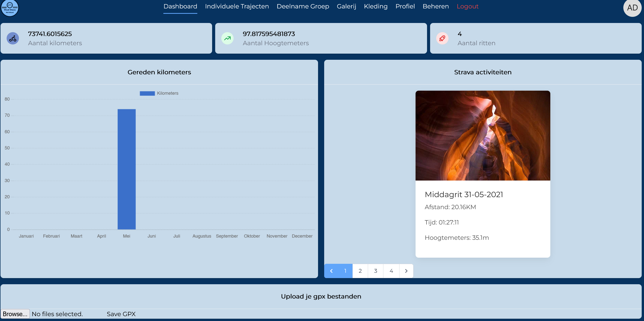
Task: Go to previous Strava activity page arrow
Action: [331, 271]
